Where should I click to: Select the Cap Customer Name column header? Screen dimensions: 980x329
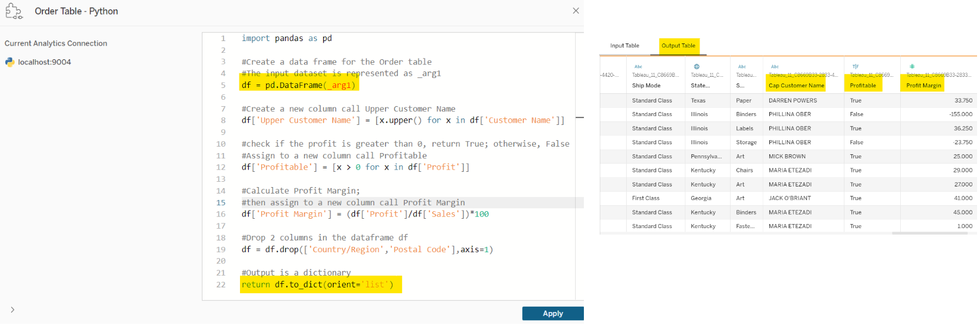[x=796, y=86]
